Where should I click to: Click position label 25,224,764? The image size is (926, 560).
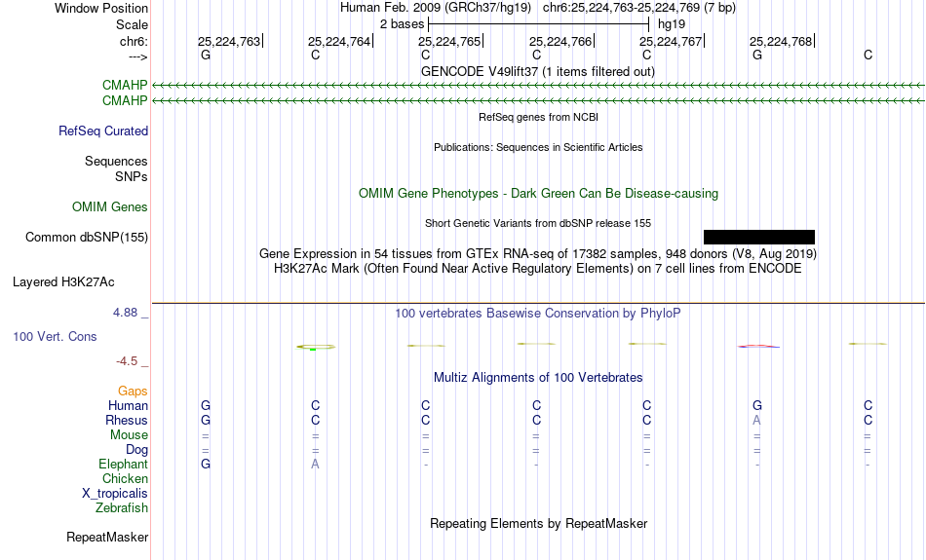pos(339,41)
